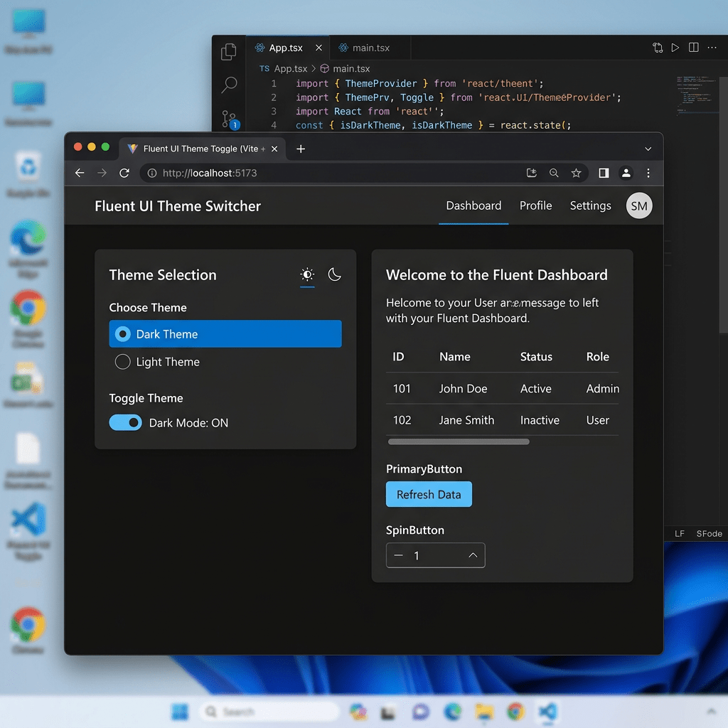Open VS Code from the taskbar
The height and width of the screenshot is (728, 728).
point(548,712)
